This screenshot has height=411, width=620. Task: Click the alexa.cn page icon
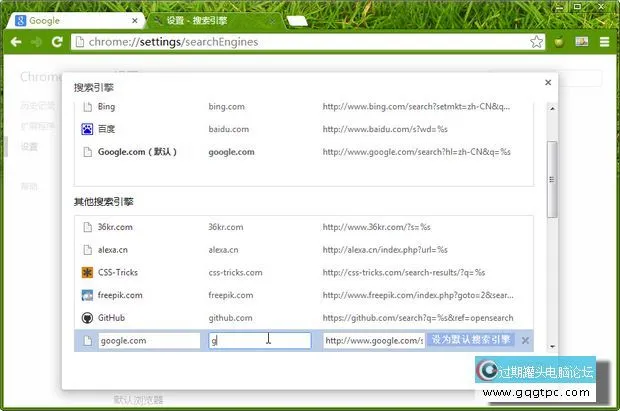coord(87,250)
